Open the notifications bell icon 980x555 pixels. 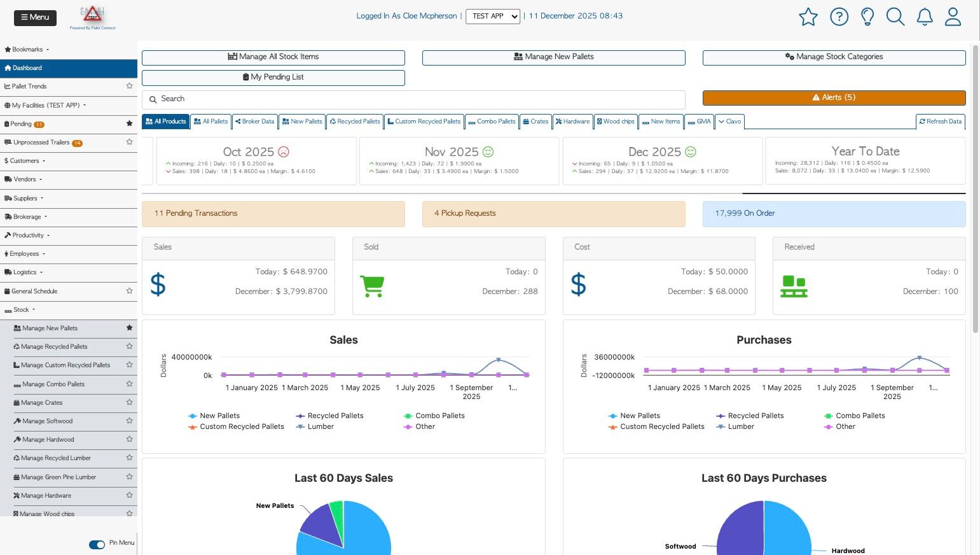tap(925, 17)
